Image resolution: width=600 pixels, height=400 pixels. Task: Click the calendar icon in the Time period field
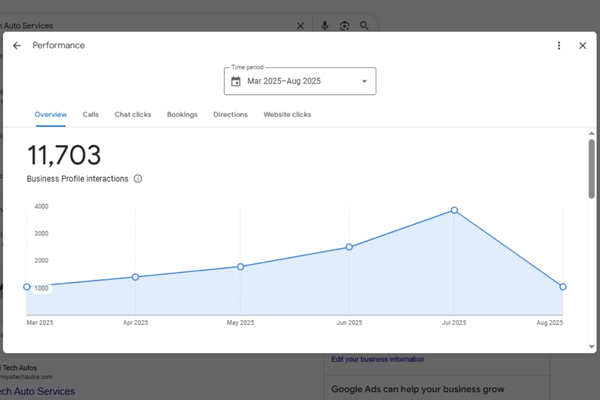236,82
